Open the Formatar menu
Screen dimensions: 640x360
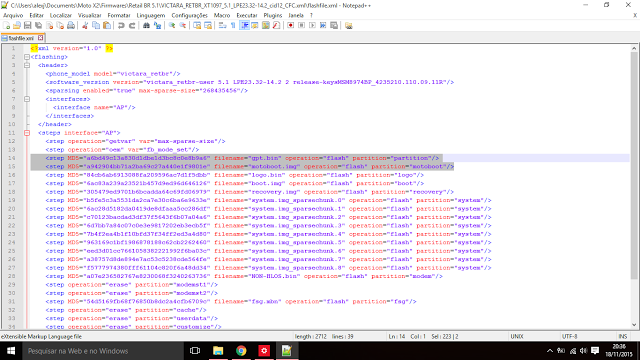(119, 16)
